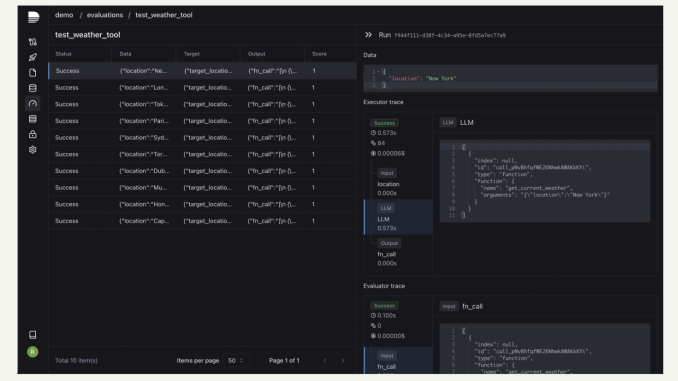Select the row with location "Tok...
This screenshot has width=678, height=381.
coord(202,104)
